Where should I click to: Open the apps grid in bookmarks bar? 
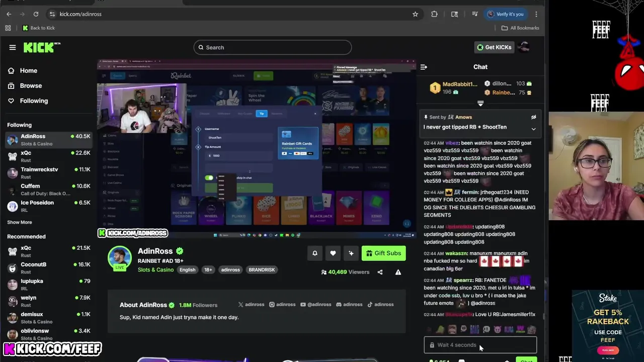click(x=8, y=28)
